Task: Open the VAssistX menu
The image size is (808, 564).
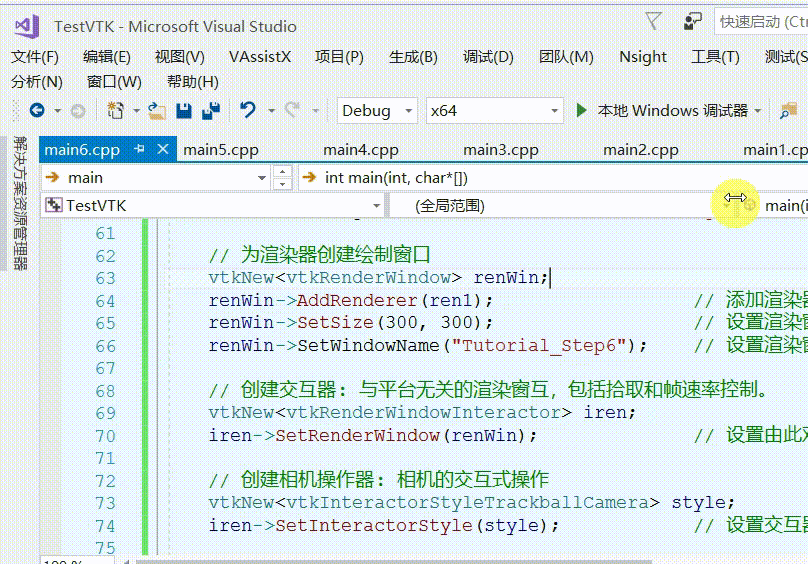Action: [260, 57]
